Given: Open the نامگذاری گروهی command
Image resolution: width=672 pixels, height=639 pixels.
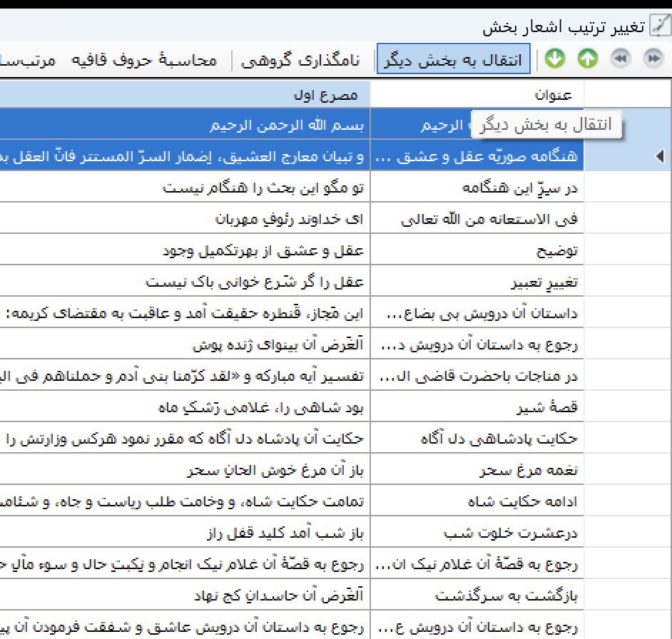Looking at the screenshot, I should 300,59.
